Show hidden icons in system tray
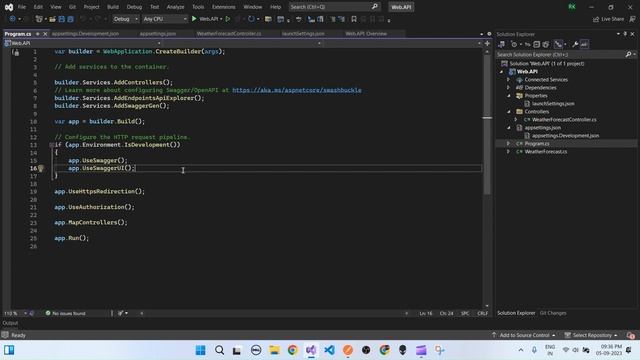Screen dimensions: 640x360 pyautogui.click(x=521, y=350)
